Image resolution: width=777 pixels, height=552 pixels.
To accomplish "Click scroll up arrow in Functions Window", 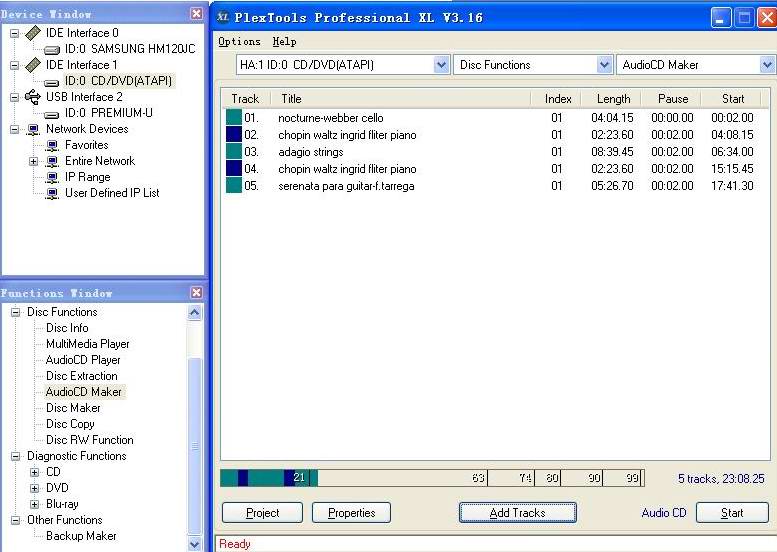I will coord(195,313).
